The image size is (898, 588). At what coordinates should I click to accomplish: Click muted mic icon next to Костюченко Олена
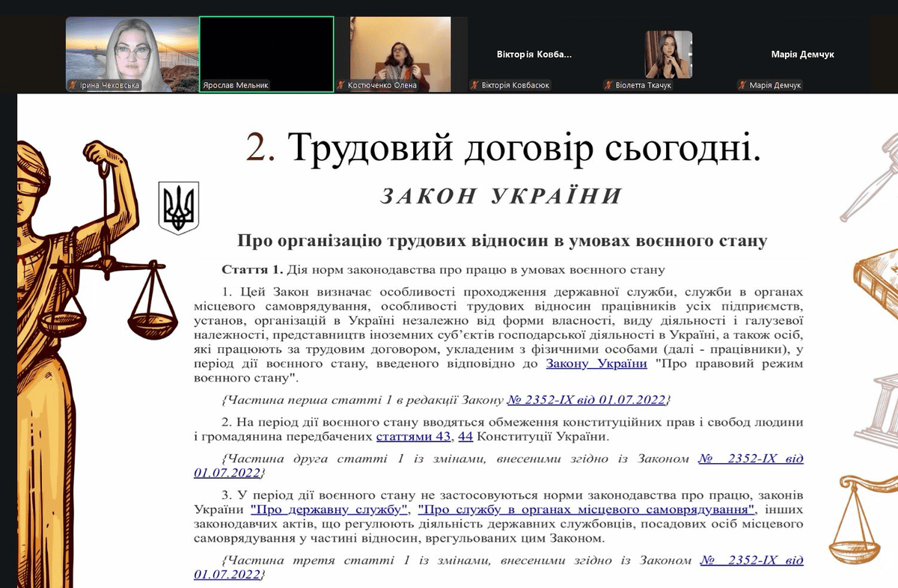click(x=341, y=85)
